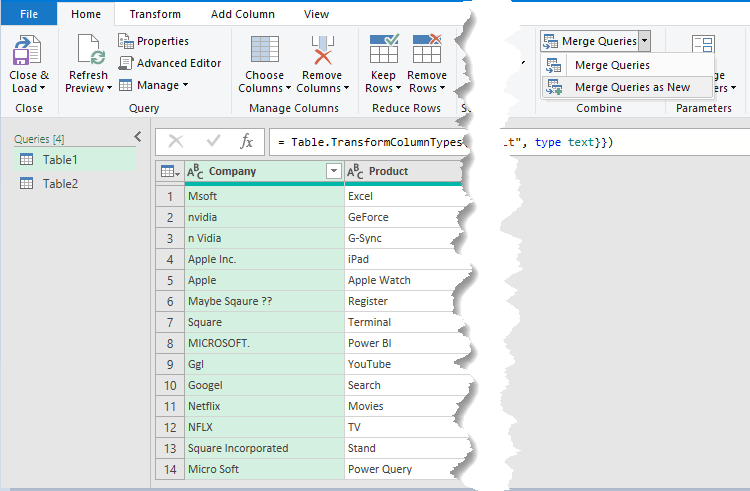
Task: Click the NFLX cell
Action: [x=265, y=427]
